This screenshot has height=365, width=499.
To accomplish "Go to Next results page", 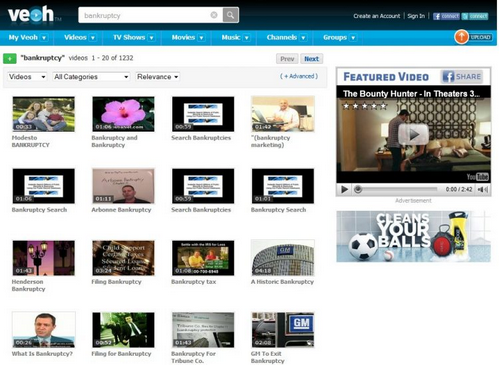I will pyautogui.click(x=311, y=59).
